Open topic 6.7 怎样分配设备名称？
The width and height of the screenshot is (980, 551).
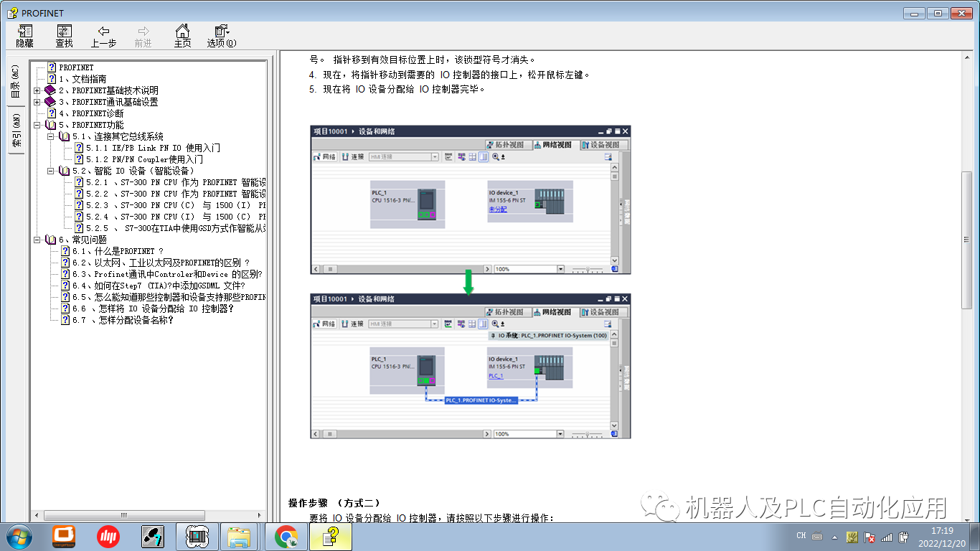tap(123, 320)
